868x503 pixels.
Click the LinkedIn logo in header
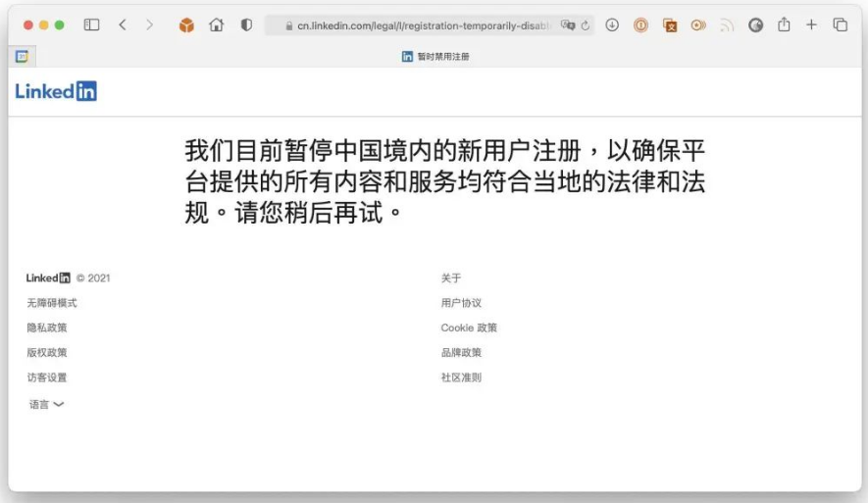(x=56, y=92)
